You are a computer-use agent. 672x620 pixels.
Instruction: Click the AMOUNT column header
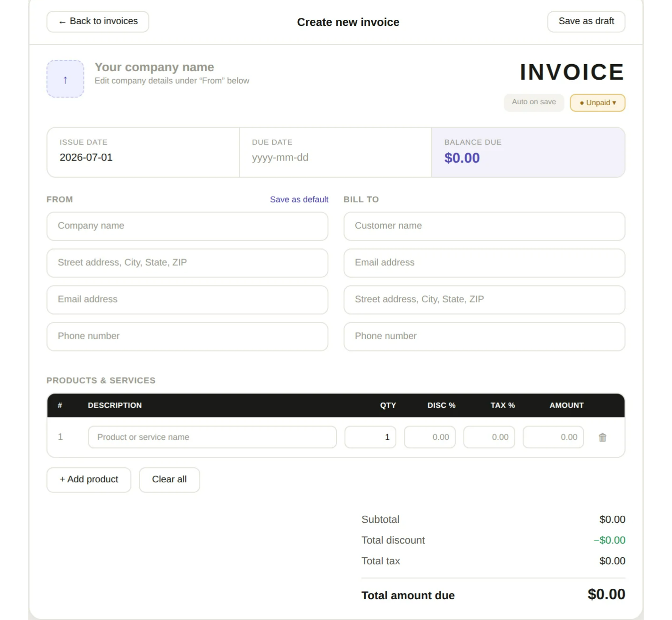[566, 405]
